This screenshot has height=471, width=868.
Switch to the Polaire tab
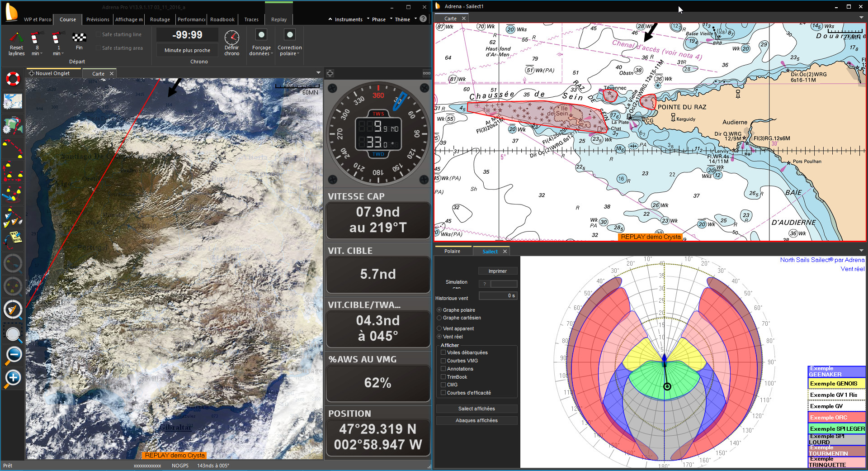click(452, 251)
